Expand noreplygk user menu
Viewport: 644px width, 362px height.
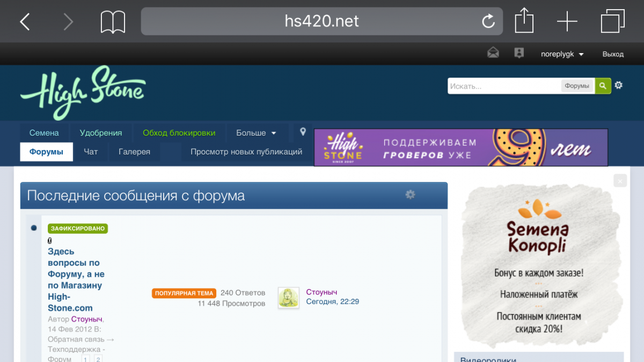pyautogui.click(x=562, y=54)
